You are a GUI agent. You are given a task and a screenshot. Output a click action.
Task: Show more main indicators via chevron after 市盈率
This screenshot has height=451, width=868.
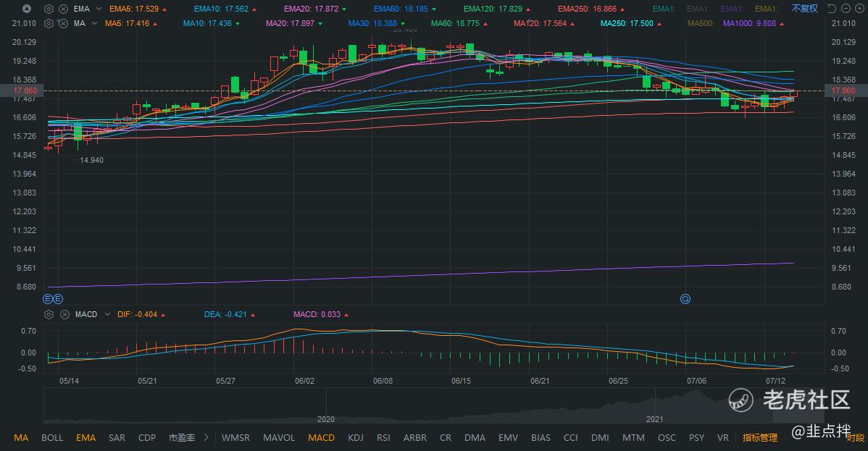[206, 437]
